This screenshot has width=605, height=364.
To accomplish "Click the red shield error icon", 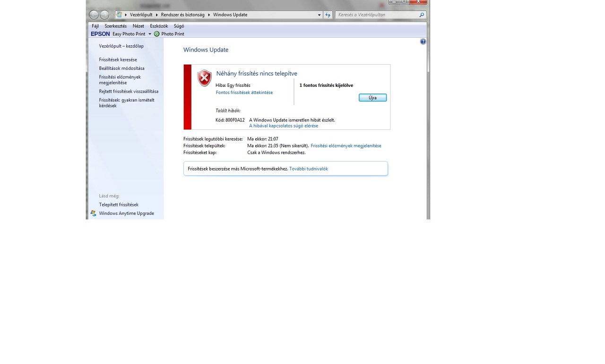I will click(204, 78).
